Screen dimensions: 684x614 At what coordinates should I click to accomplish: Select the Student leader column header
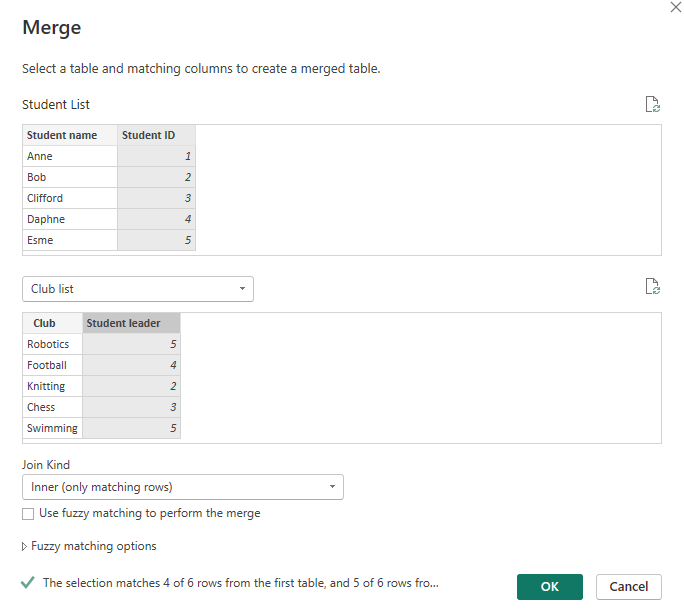[x=131, y=323]
